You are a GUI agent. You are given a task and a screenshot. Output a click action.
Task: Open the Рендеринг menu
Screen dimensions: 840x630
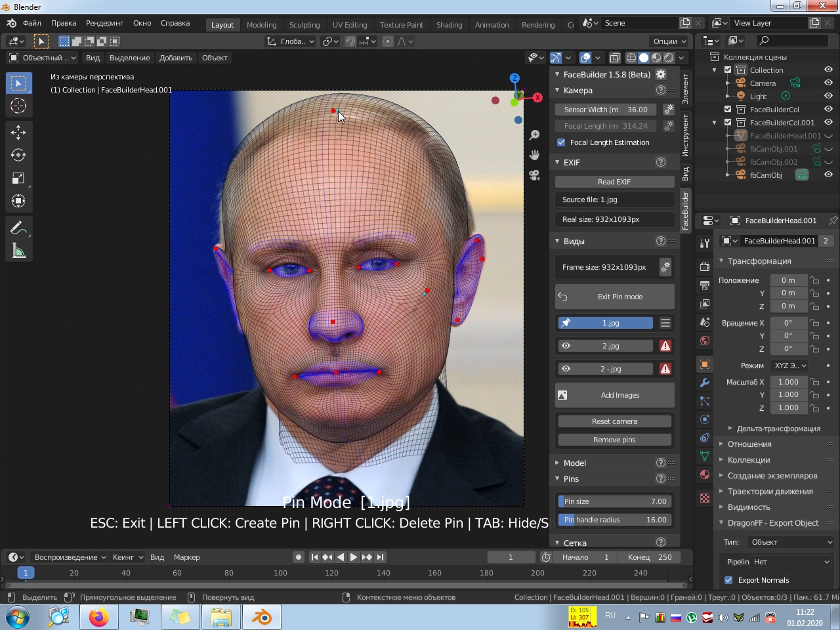point(104,23)
